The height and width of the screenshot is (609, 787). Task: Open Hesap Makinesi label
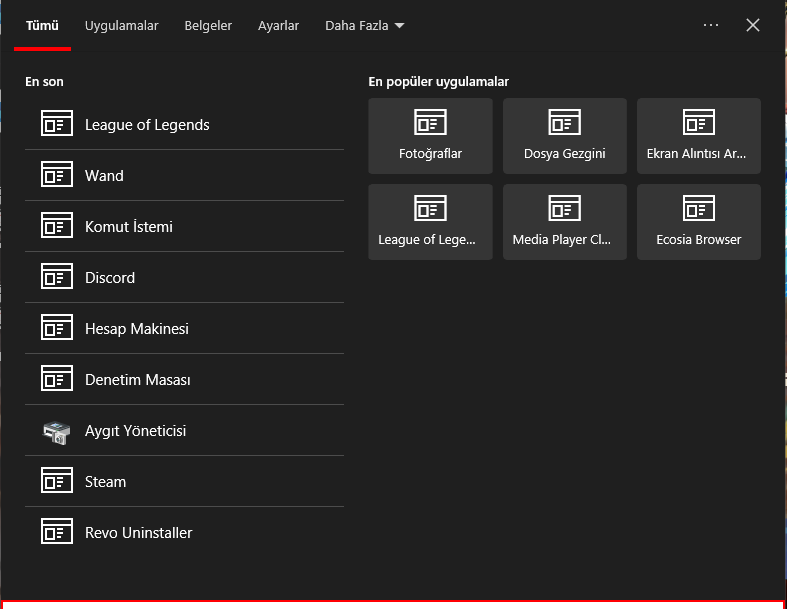pyautogui.click(x=137, y=329)
